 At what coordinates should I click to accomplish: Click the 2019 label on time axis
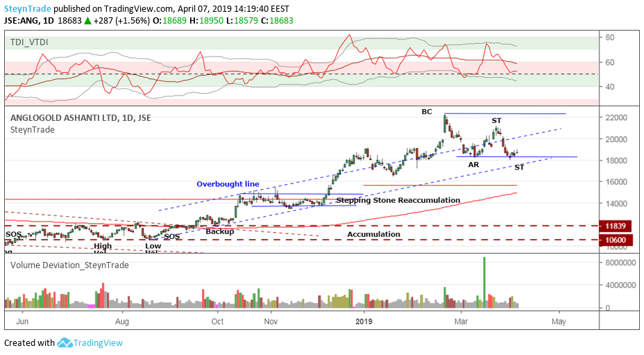click(x=364, y=321)
